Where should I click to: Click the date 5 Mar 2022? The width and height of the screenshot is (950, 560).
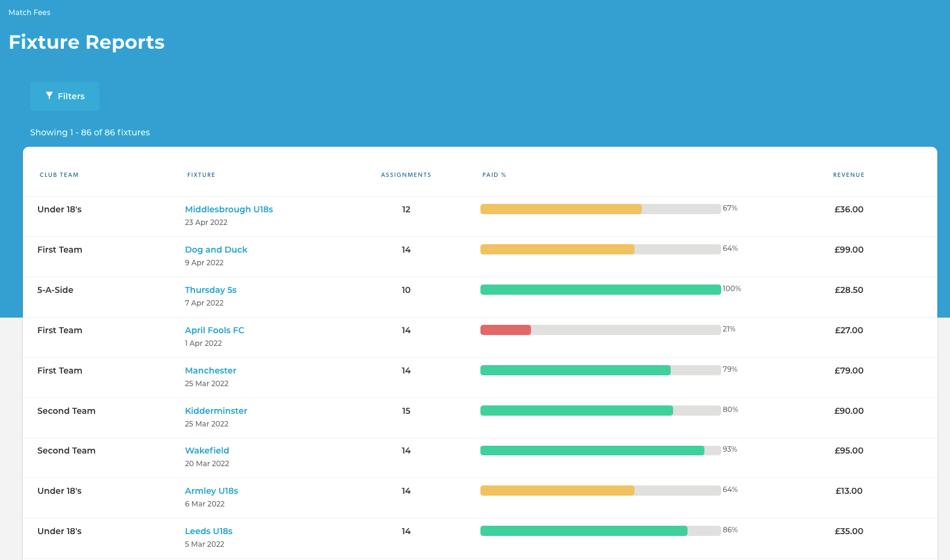click(x=205, y=544)
